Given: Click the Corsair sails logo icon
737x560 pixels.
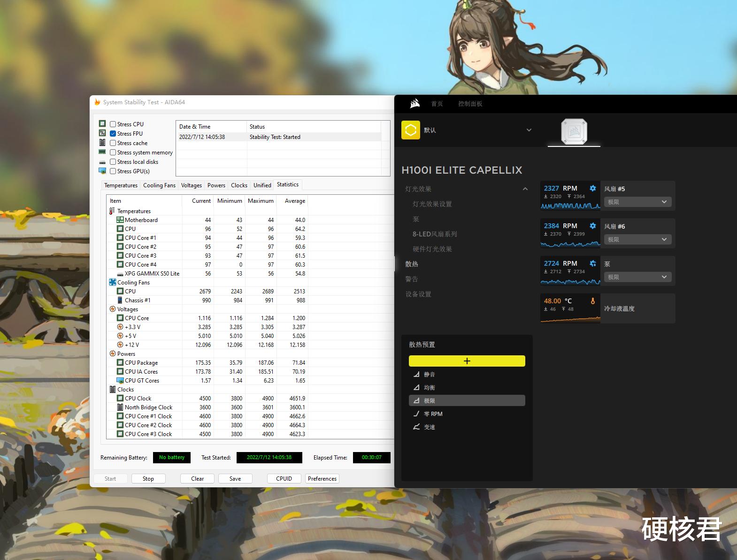Looking at the screenshot, I should pos(415,103).
